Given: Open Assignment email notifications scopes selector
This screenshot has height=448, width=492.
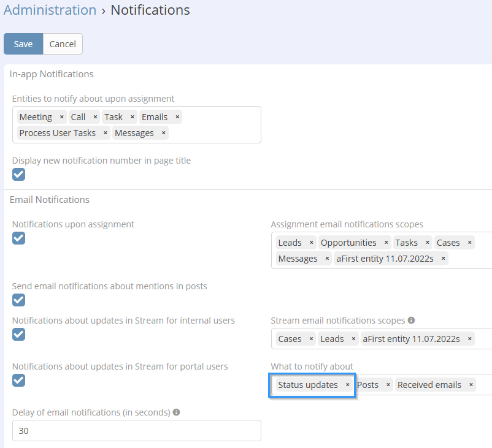Looking at the screenshot, I should 472,259.
